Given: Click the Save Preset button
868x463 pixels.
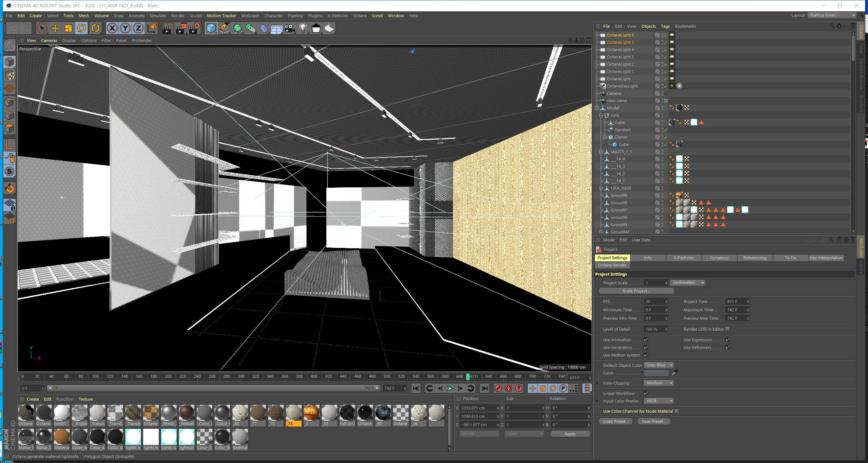Looking at the screenshot, I should [655, 421].
